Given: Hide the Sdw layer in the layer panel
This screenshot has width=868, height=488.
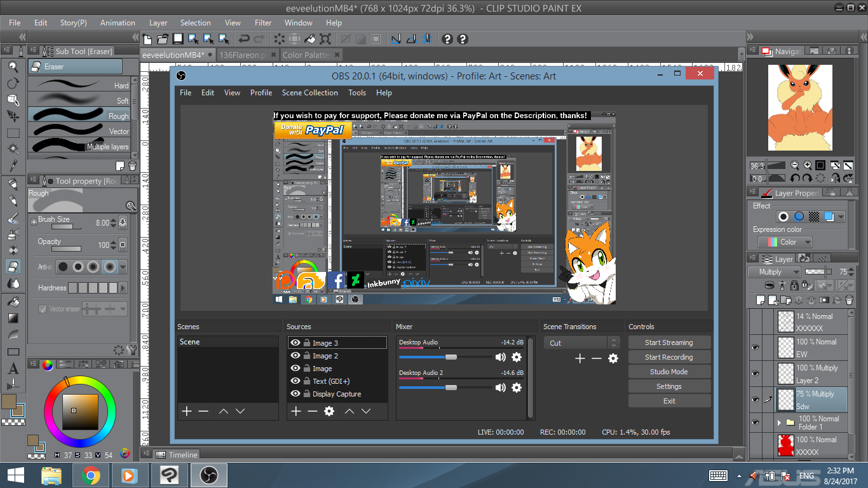Looking at the screenshot, I should tap(755, 400).
